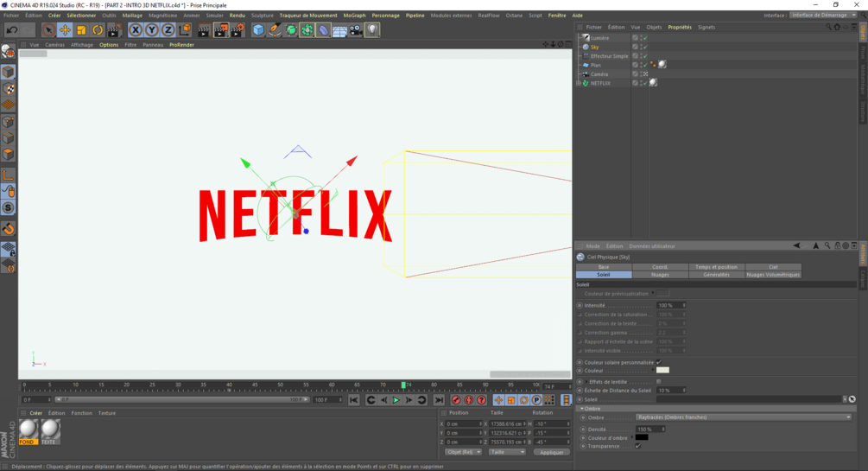Open the spline pen tool
The width and height of the screenshot is (868, 471).
click(275, 30)
